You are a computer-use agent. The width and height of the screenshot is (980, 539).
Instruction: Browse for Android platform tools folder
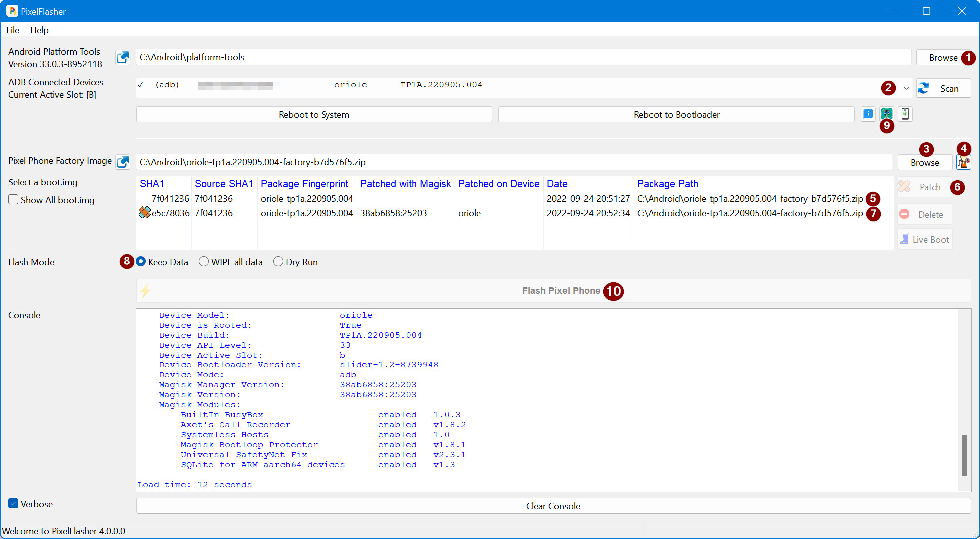tap(943, 58)
